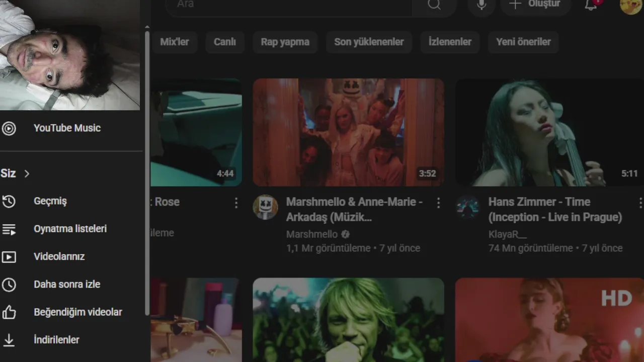This screenshot has height=362, width=644.
Task: Click the Ara search input field
Action: pos(289,5)
